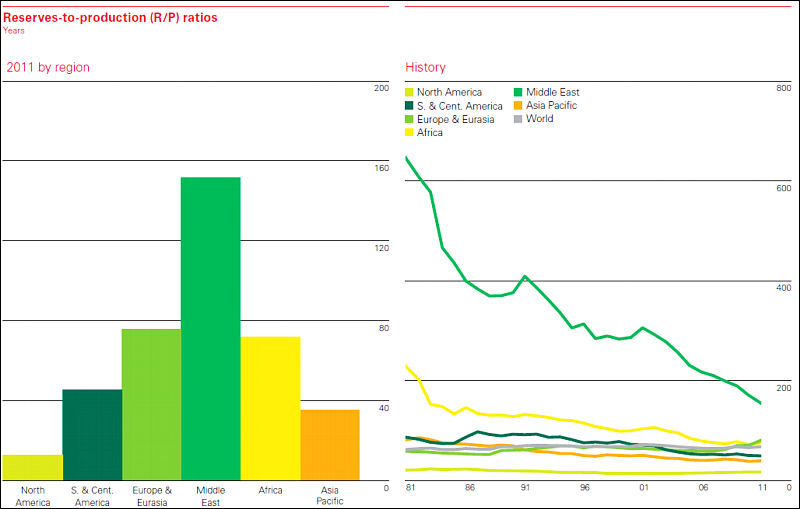Image resolution: width=800 pixels, height=509 pixels.
Task: Click the 'Africa' bar axis label
Action: [x=270, y=490]
